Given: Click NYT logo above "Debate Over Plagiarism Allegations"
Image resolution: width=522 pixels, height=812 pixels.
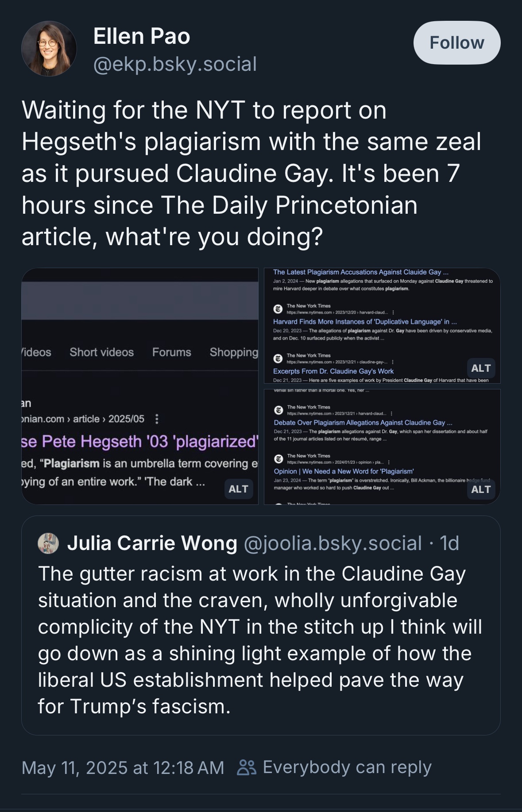Looking at the screenshot, I should [278, 410].
